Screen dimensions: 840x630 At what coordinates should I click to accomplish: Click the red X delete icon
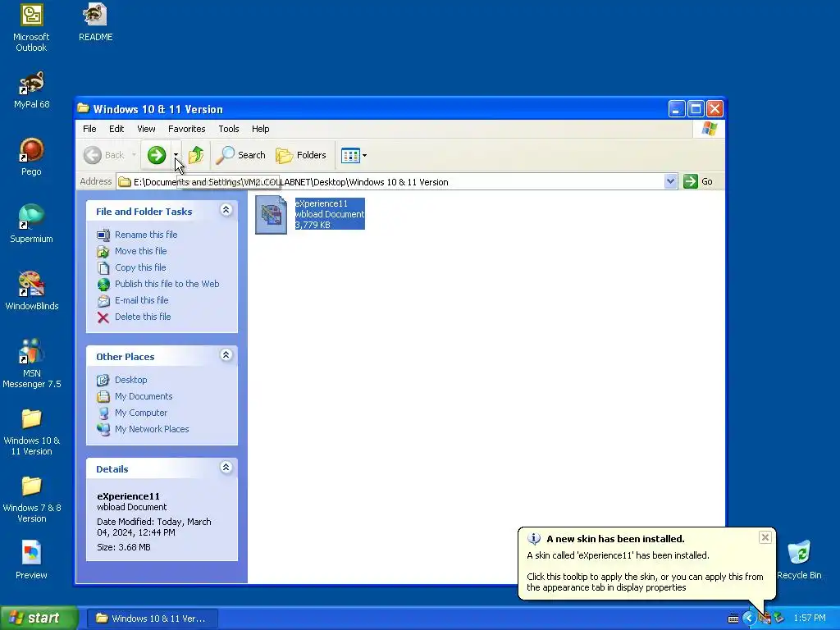pos(103,317)
